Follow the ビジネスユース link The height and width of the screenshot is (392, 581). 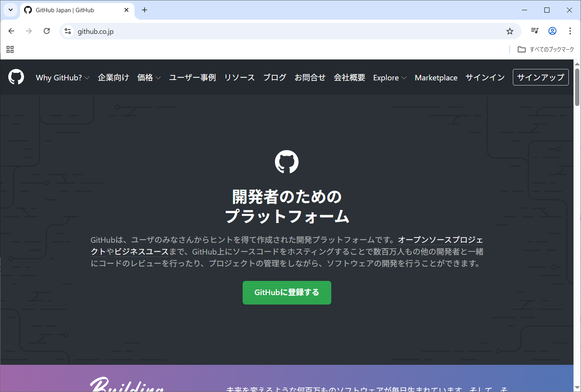click(141, 251)
